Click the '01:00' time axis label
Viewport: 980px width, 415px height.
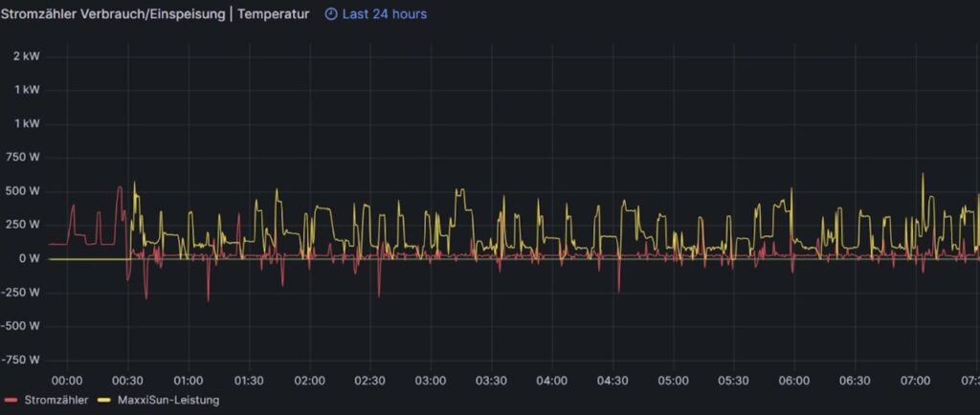click(189, 381)
